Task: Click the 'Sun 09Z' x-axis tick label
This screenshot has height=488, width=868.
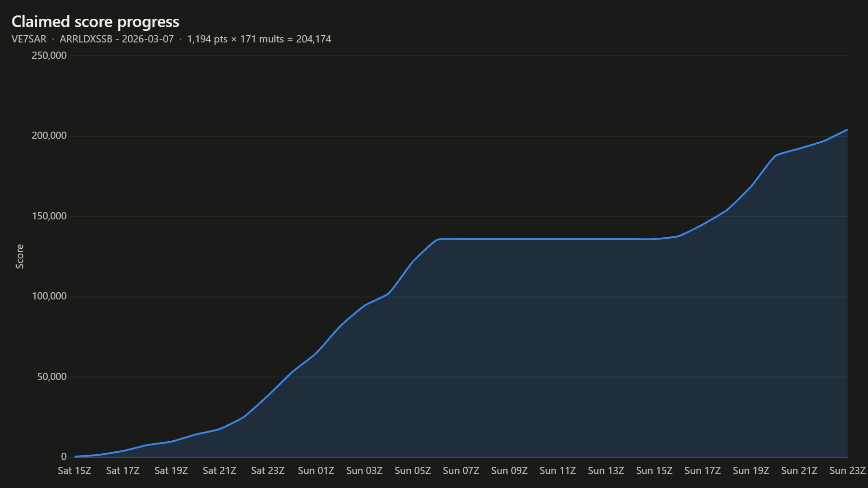Action: tap(509, 471)
